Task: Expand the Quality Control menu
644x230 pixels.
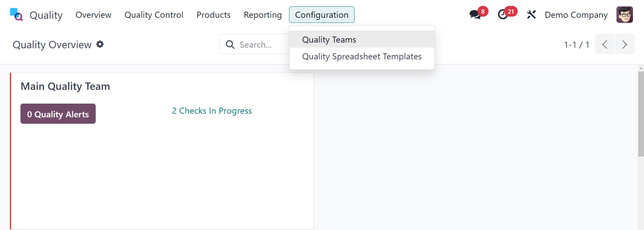Action: [x=154, y=15]
